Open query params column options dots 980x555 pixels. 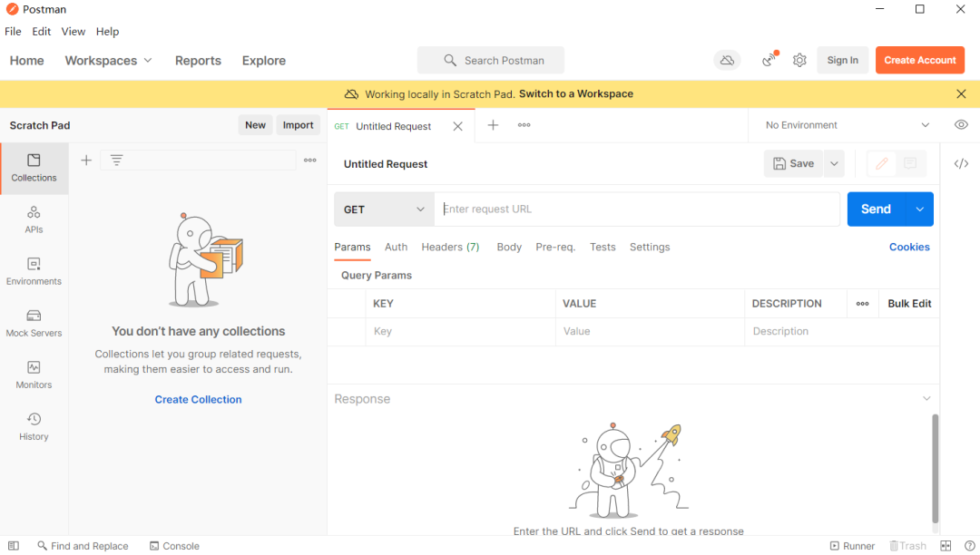863,304
